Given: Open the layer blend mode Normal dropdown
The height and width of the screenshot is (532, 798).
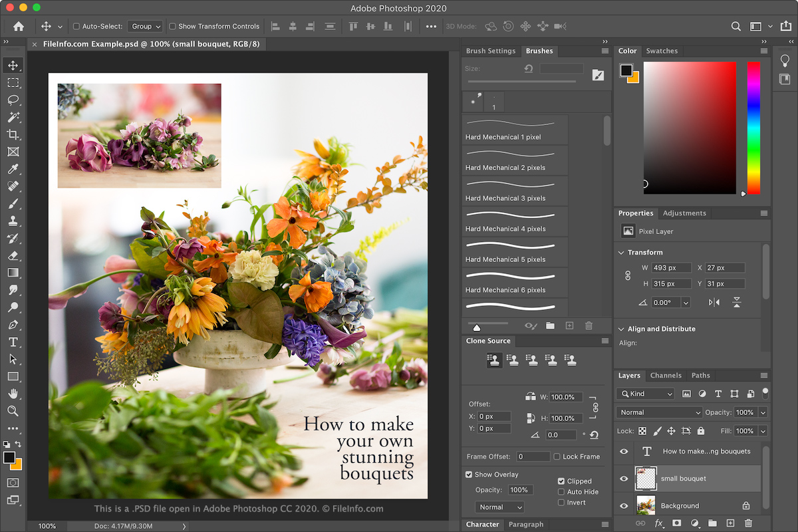Looking at the screenshot, I should (659, 412).
